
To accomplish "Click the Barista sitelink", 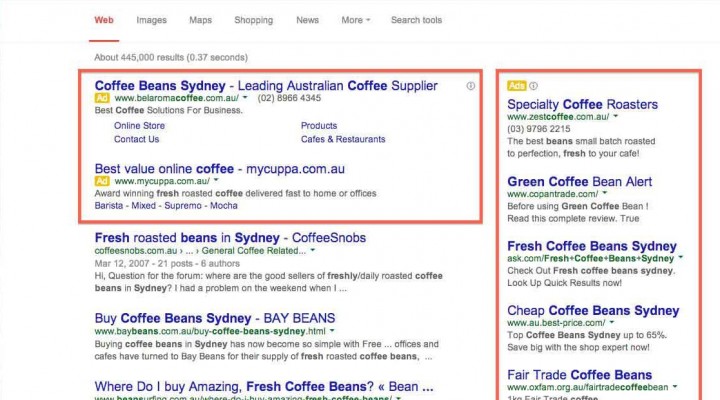I will (109, 206).
